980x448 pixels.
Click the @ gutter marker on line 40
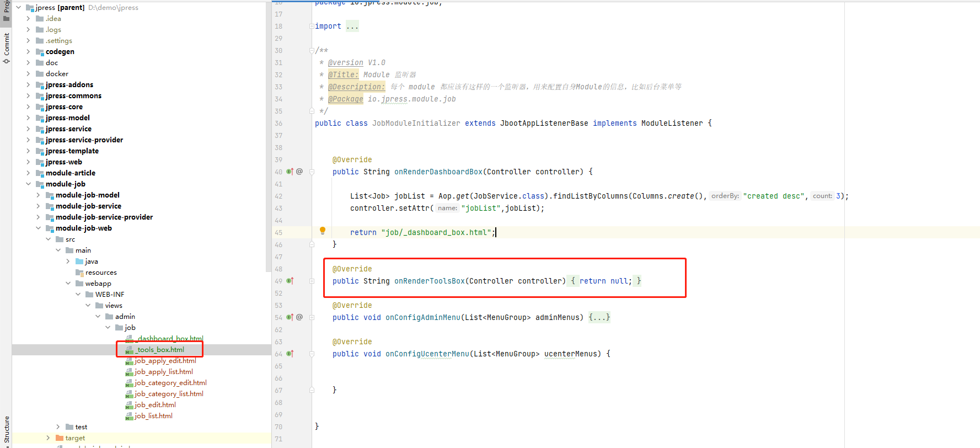tap(299, 172)
